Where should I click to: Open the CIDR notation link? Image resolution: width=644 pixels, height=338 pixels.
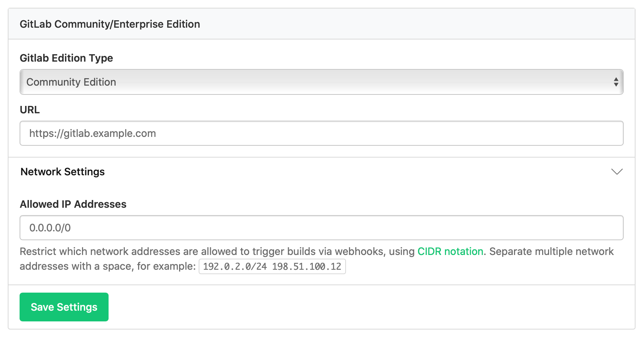(450, 251)
